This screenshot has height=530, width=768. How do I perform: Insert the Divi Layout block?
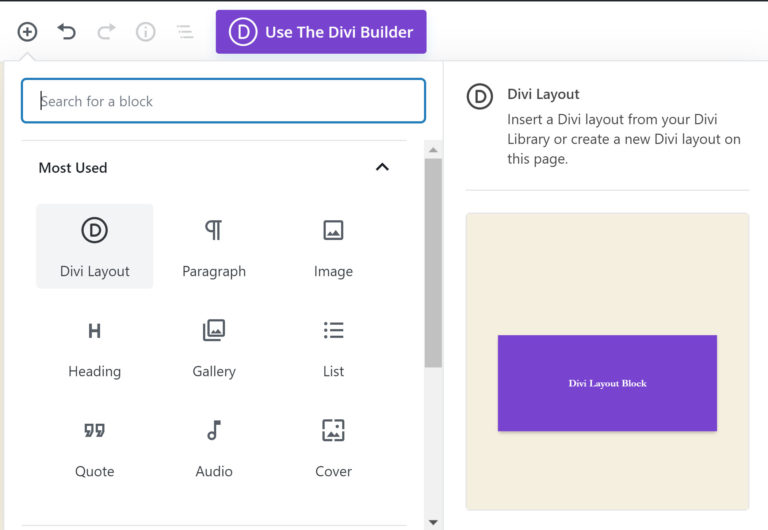[95, 247]
